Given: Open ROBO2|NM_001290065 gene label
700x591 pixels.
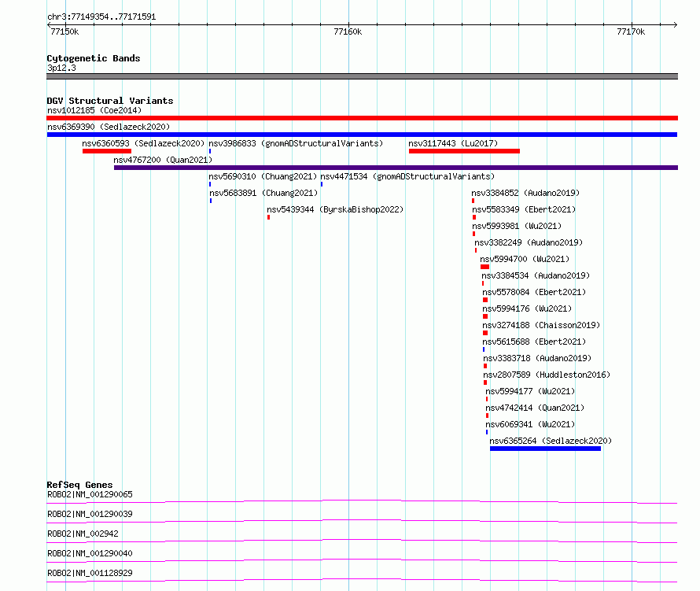Looking at the screenshot, I should [90, 494].
